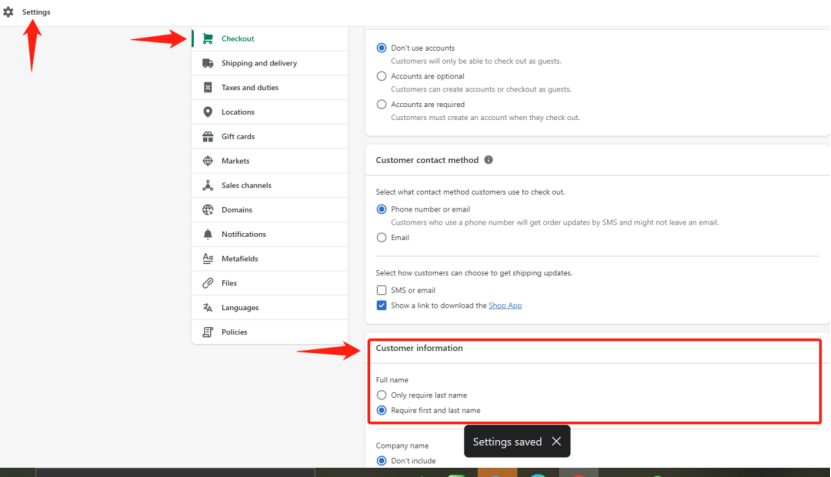Enable the SMS or email checkbox
Viewport: 831px width, 477px height.
click(381, 290)
